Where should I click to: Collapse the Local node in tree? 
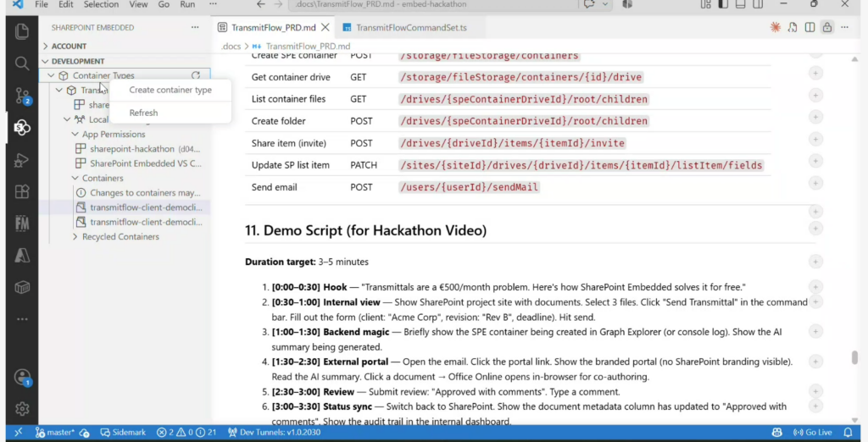pyautogui.click(x=67, y=119)
